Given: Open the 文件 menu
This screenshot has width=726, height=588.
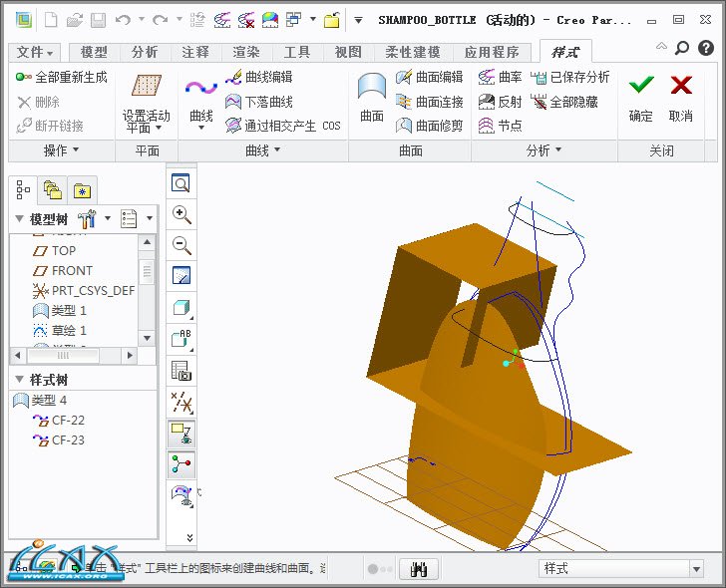Looking at the screenshot, I should [x=35, y=52].
